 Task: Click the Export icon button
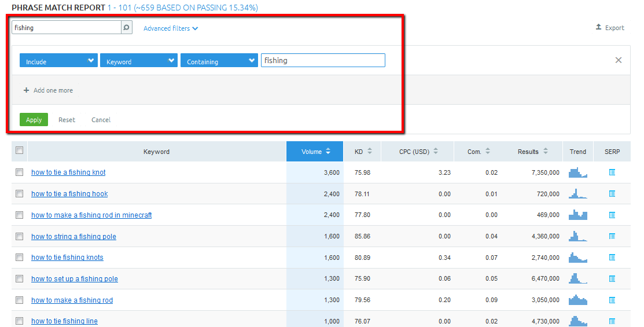(598, 27)
